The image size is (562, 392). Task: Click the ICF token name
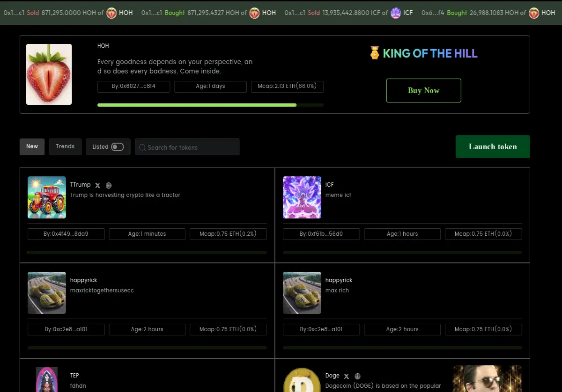pyautogui.click(x=330, y=185)
